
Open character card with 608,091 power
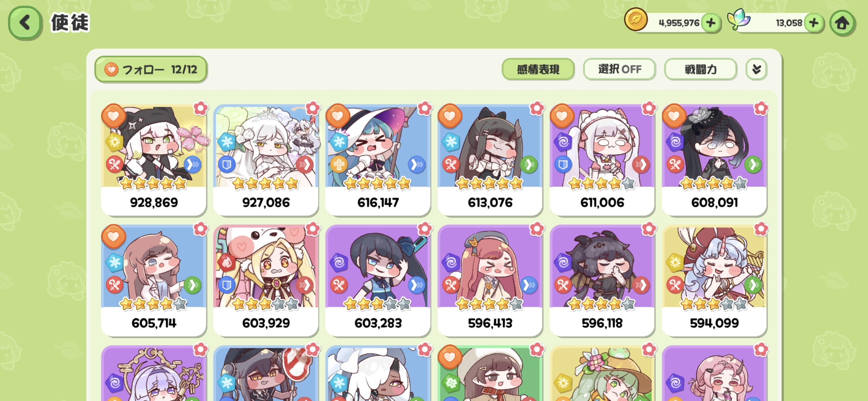[x=714, y=160]
